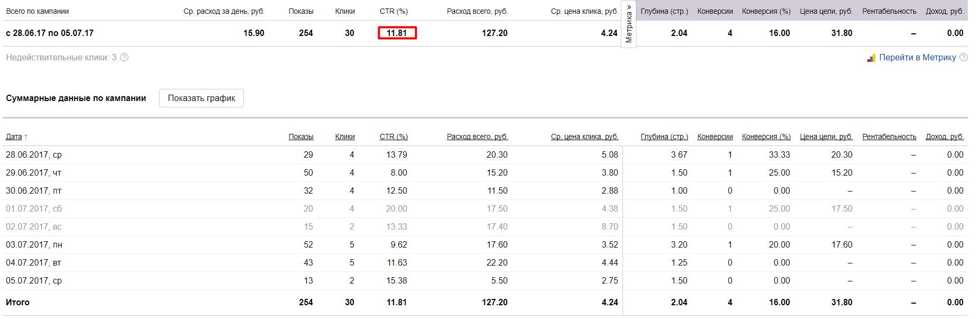Viewport: 980px width, 319px height.
Task: Click the Metrika logo icon
Action: click(871, 58)
